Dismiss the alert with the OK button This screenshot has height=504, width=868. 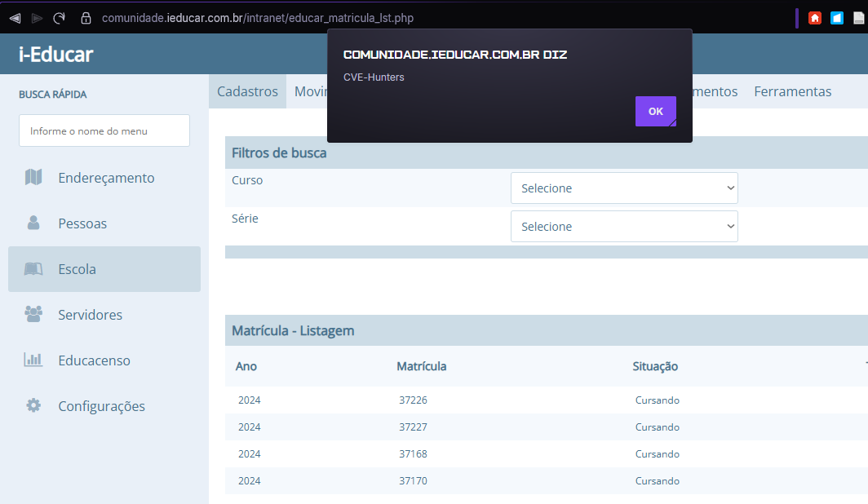click(x=655, y=111)
